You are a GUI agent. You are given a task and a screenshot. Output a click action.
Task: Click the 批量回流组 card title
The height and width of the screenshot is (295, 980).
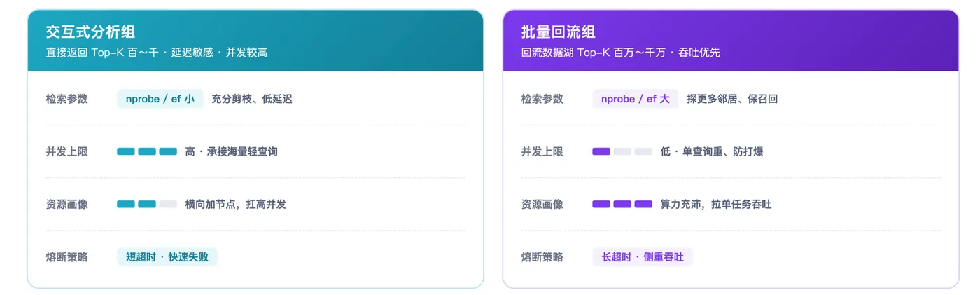point(559,32)
